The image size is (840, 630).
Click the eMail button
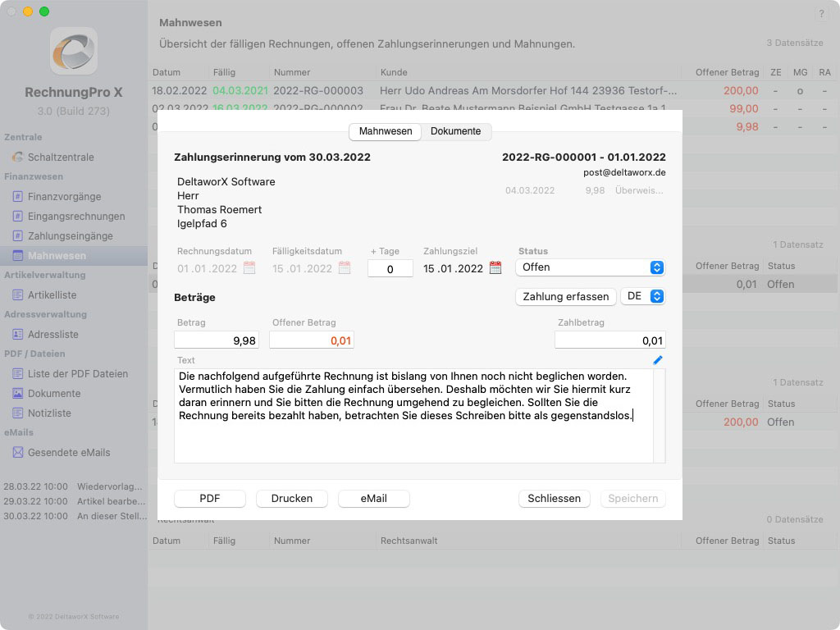point(374,498)
